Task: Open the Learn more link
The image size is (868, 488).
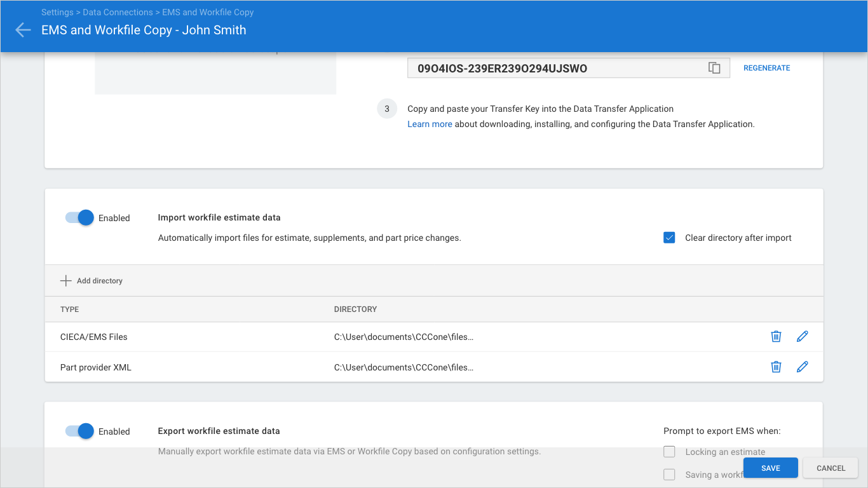Action: click(x=430, y=125)
